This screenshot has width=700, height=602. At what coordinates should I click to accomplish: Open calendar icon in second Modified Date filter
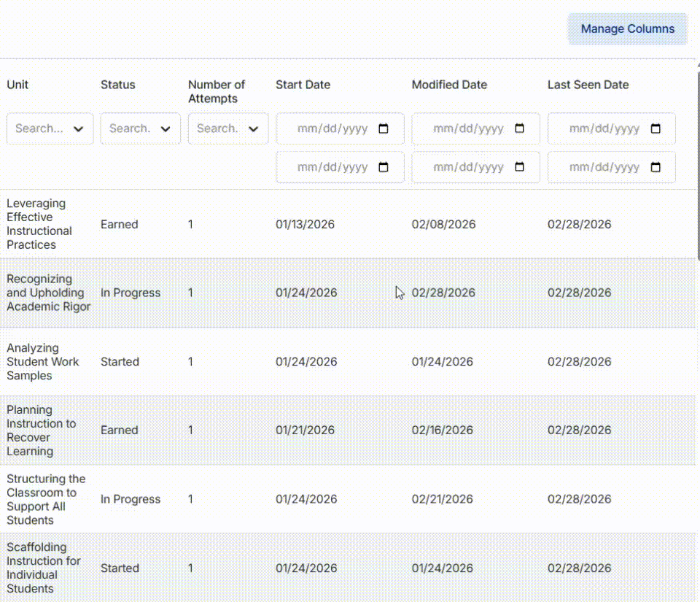click(519, 167)
